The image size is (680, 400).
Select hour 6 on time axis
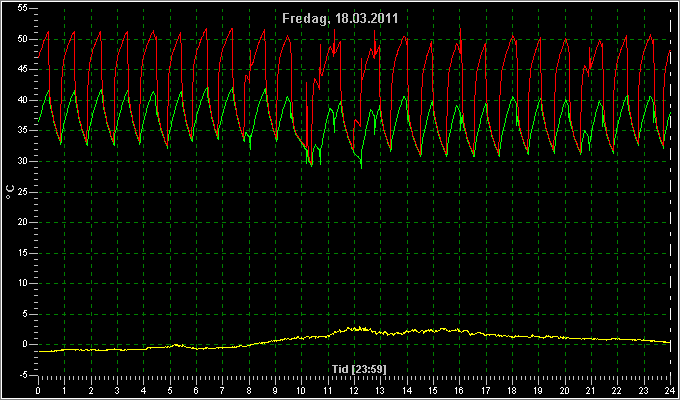point(196,390)
